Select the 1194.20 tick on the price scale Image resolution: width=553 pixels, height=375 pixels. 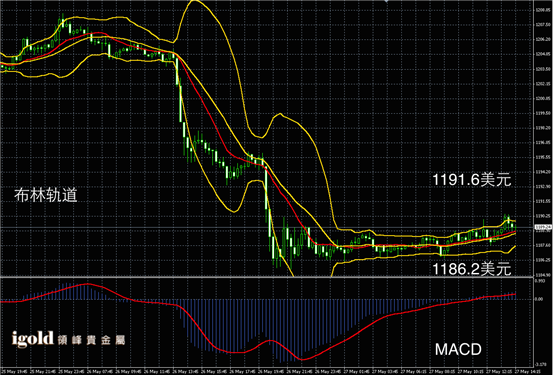tap(543, 172)
